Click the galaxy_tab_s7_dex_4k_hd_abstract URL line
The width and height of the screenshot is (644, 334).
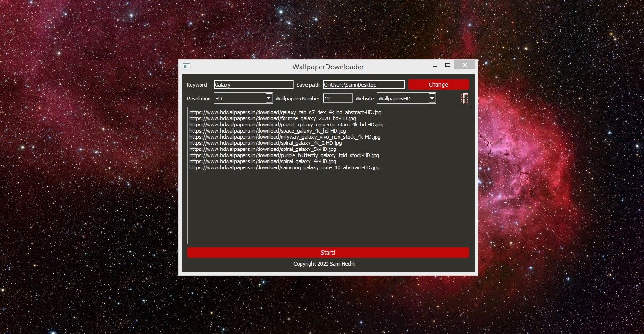[x=285, y=113]
